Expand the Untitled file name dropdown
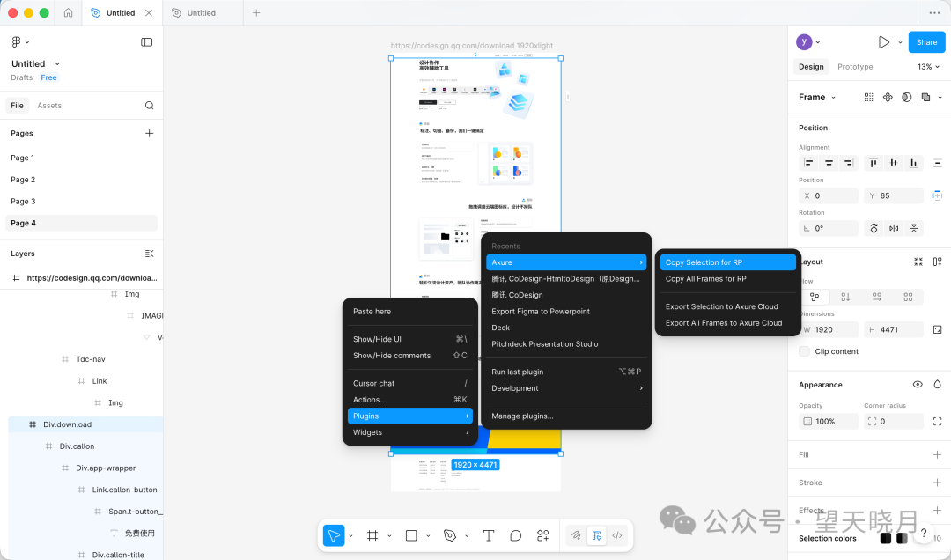 point(57,63)
